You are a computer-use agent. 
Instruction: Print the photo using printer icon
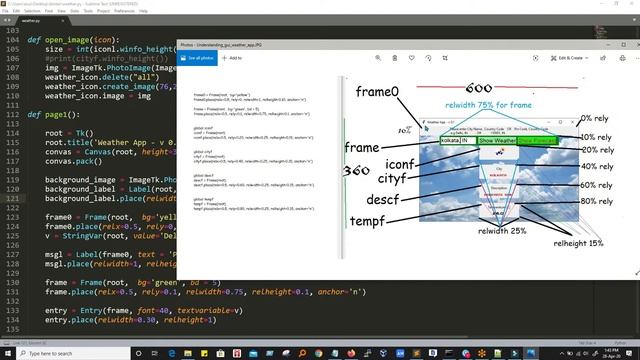(x=622, y=58)
